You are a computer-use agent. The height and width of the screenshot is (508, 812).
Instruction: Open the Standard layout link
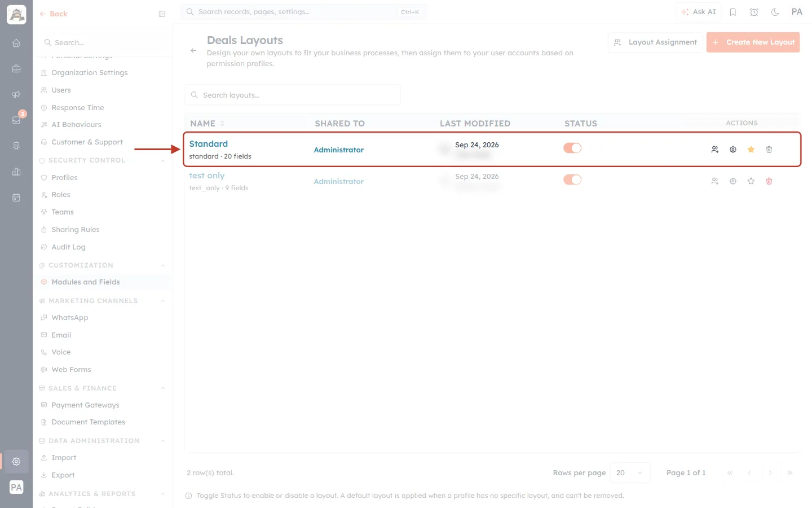pos(209,144)
